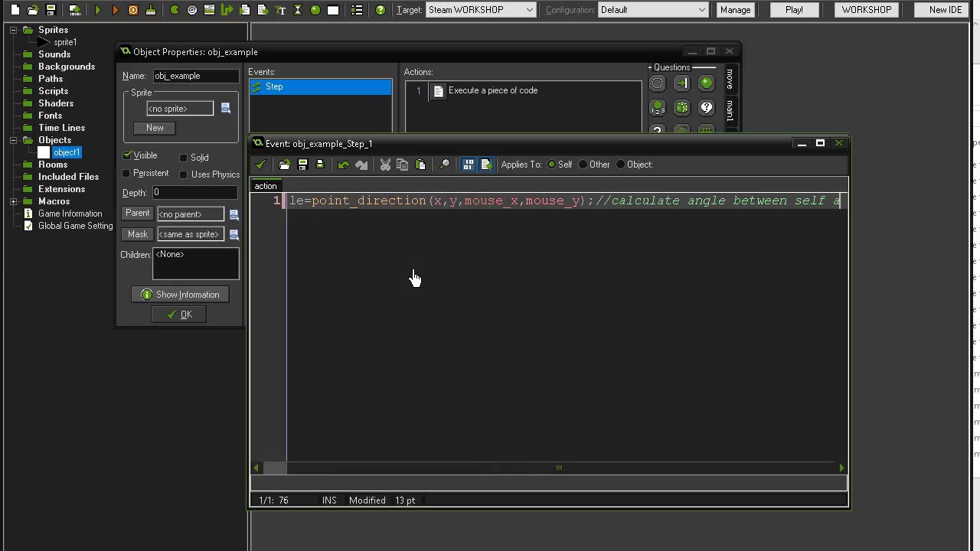Switch to the main1 actions tab
Screen dimensions: 980x551
(730, 111)
